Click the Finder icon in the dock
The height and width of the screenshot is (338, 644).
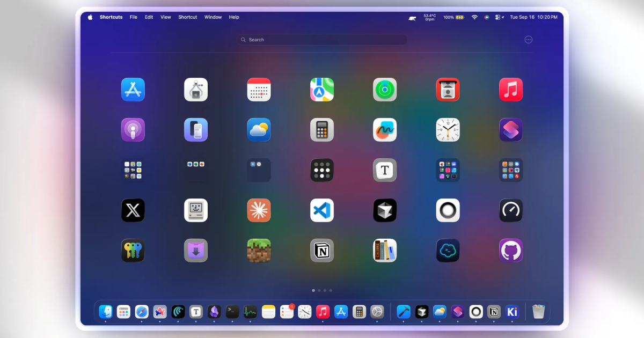pyautogui.click(x=106, y=312)
